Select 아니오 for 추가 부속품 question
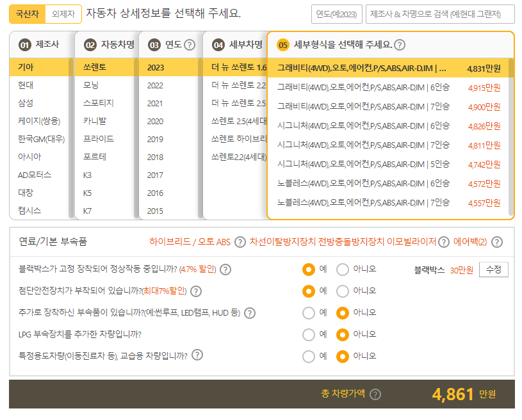This screenshot has height=420, width=522. point(343,313)
